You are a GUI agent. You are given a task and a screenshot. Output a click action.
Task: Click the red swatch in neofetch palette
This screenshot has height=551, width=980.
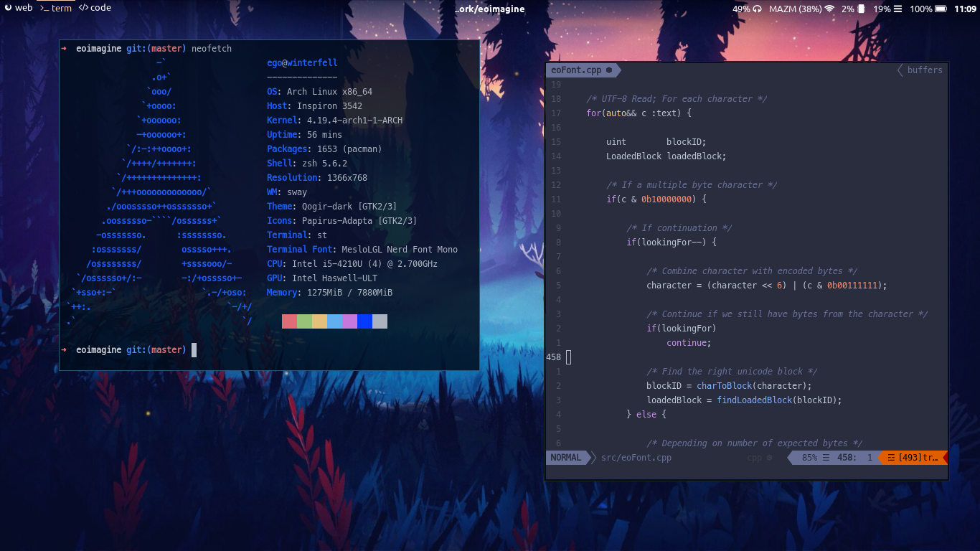(x=289, y=321)
